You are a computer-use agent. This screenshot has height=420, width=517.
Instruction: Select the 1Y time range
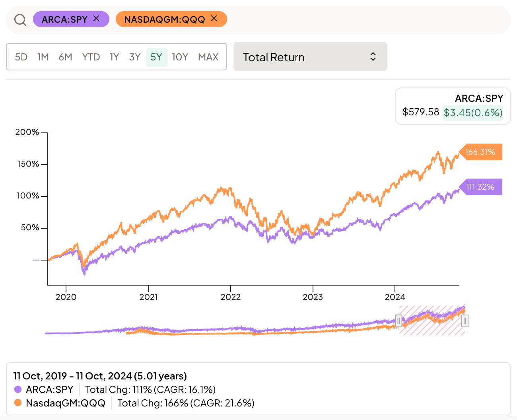tap(114, 57)
